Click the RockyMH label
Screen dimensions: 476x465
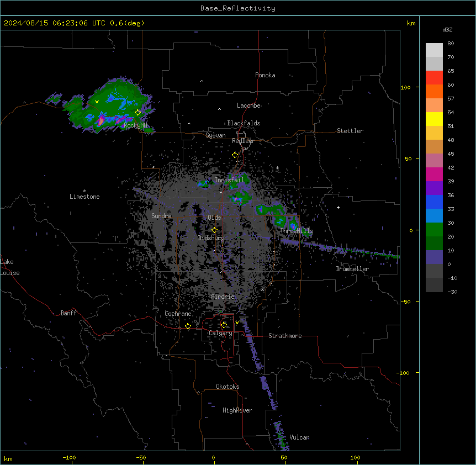point(135,125)
